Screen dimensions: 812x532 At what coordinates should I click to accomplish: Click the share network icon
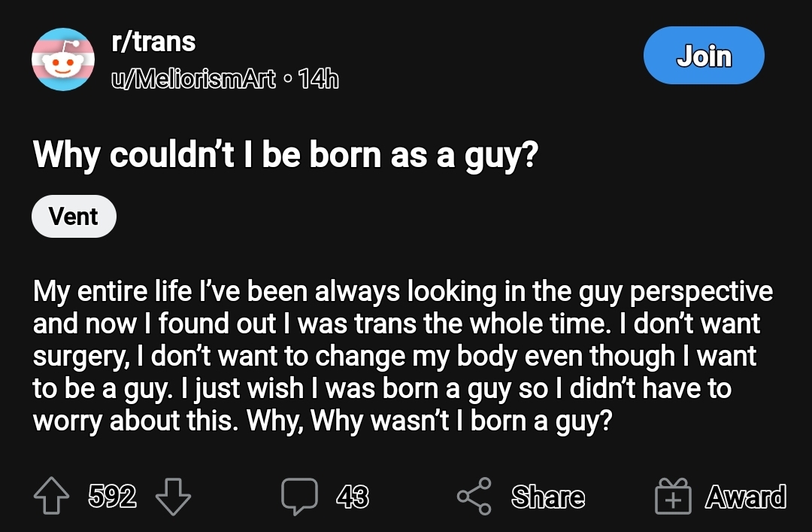(474, 496)
